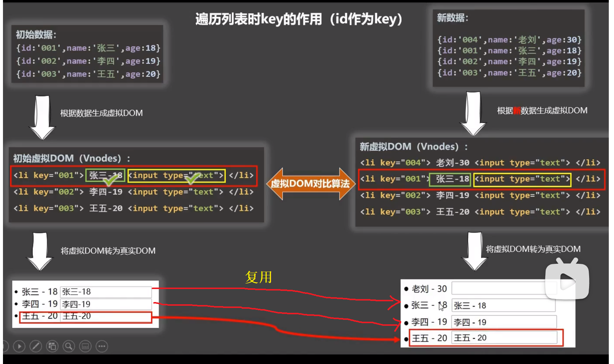The image size is (614, 364).
Task: Click new data row id '002' 李四 age 19
Action: point(509,62)
